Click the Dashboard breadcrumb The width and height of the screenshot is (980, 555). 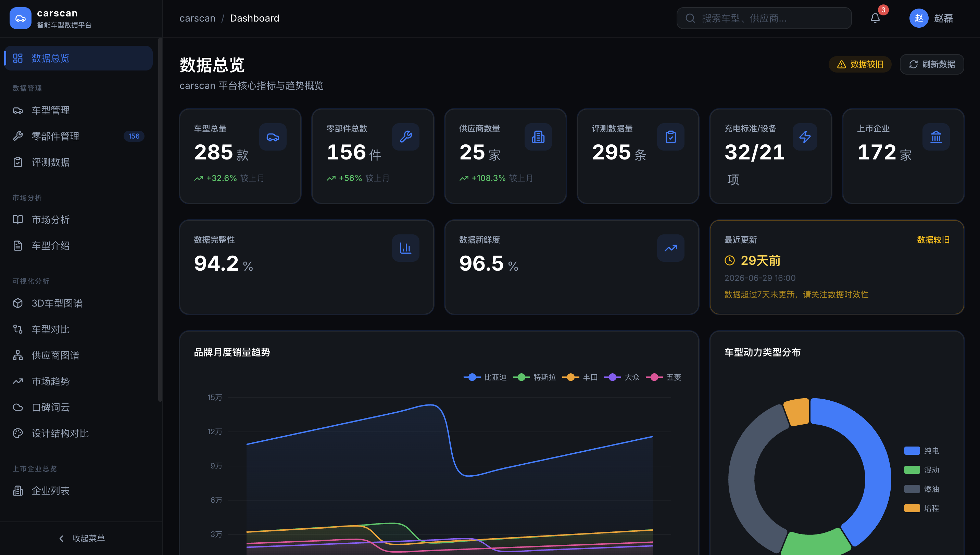(x=254, y=18)
